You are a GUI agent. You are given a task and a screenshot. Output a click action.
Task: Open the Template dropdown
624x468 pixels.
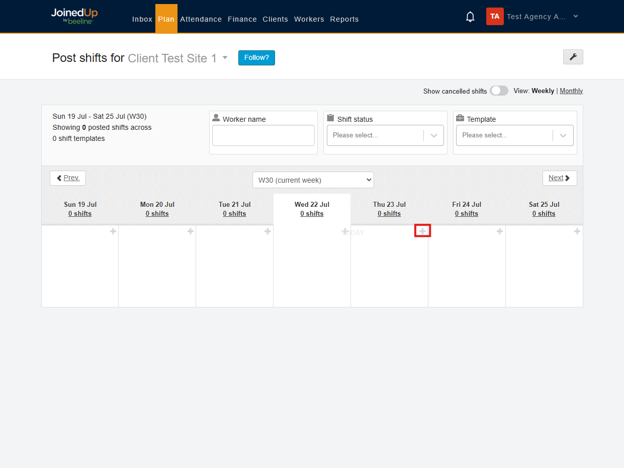pos(515,135)
